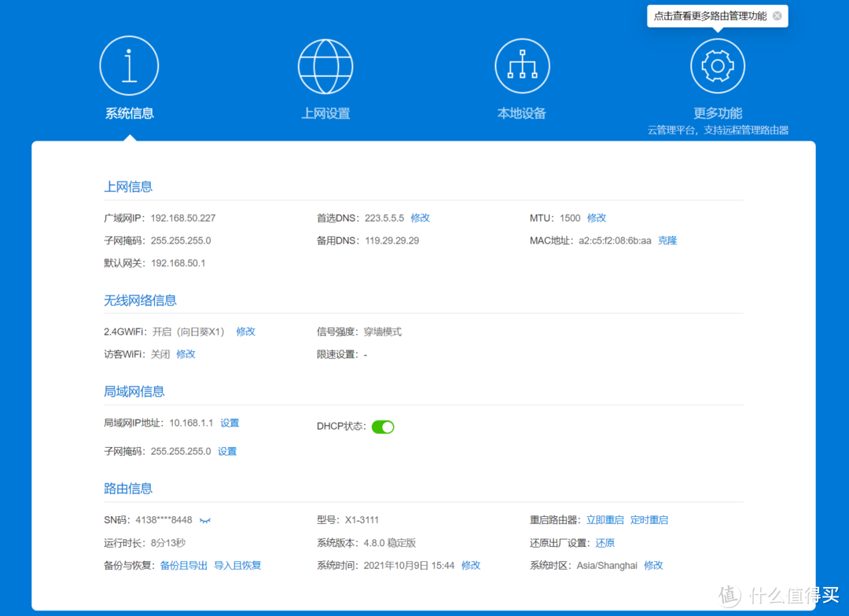Viewport: 849px width, 616px height.
Task: Click 导入且恢复 to import backup
Action: coord(237,565)
